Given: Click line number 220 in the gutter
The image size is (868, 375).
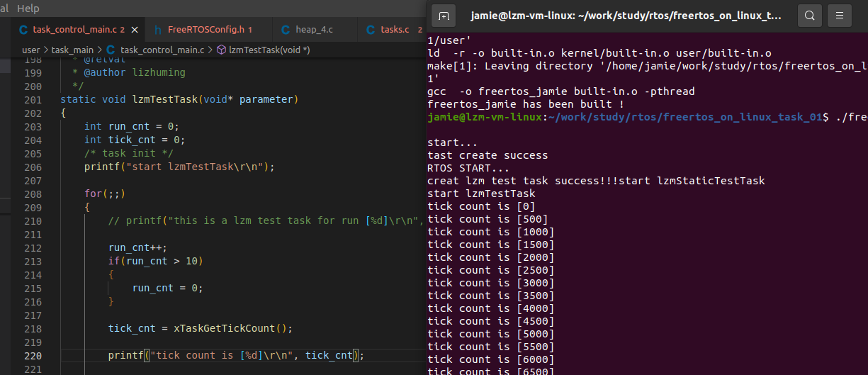Looking at the screenshot, I should click(33, 355).
